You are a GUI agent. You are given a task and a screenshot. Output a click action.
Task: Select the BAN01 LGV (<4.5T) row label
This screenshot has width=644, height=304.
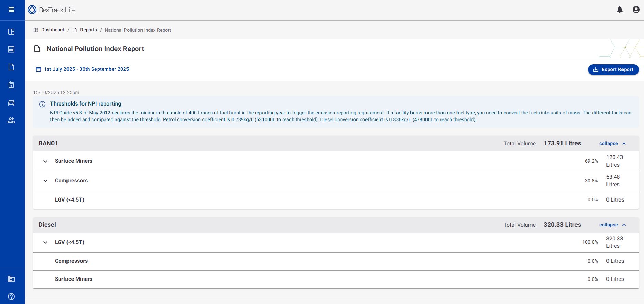click(70, 200)
